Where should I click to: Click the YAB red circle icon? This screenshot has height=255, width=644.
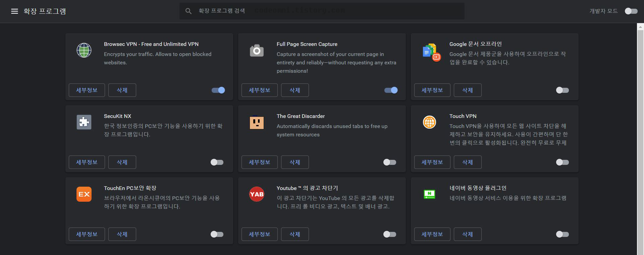(x=257, y=194)
